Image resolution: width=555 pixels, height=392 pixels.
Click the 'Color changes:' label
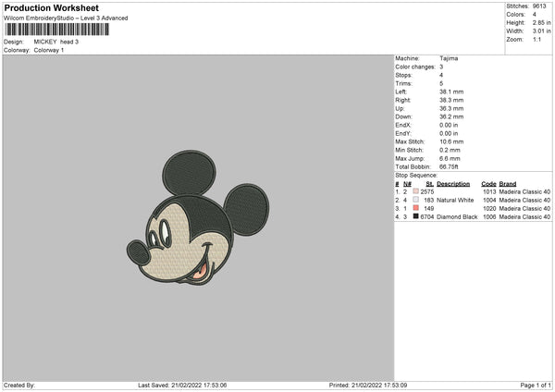(415, 67)
